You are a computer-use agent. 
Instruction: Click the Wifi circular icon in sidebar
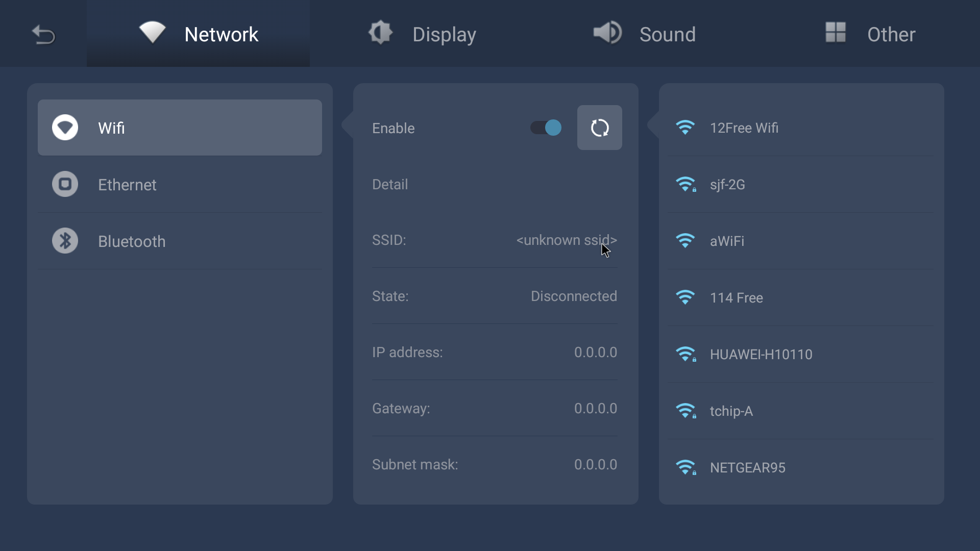click(65, 128)
